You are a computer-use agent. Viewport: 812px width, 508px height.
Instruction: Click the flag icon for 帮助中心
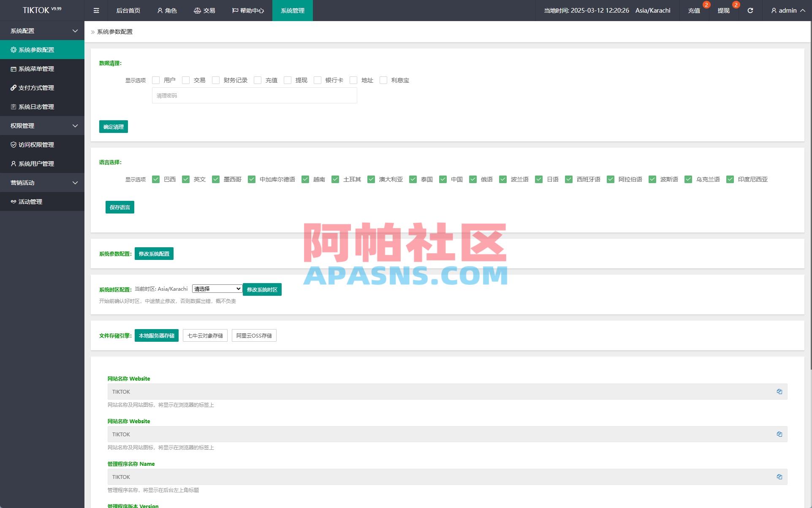point(234,10)
